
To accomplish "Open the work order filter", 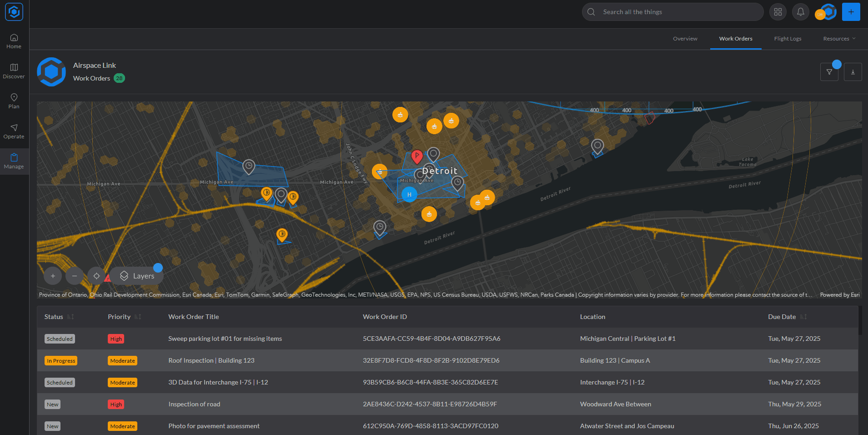I will tap(829, 72).
